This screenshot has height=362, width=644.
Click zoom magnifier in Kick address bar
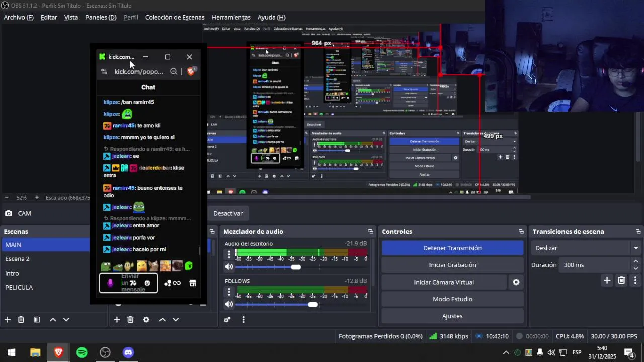[174, 72]
